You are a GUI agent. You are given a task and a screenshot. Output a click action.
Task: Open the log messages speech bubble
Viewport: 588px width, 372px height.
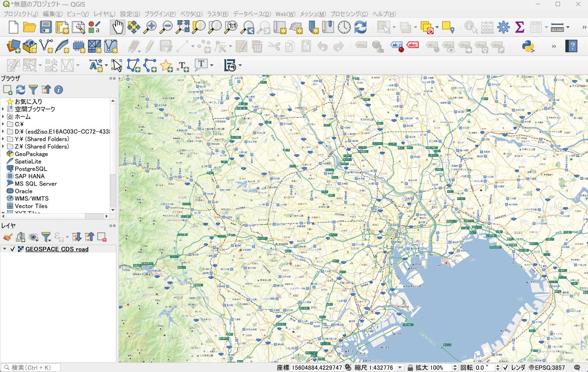coord(577,368)
